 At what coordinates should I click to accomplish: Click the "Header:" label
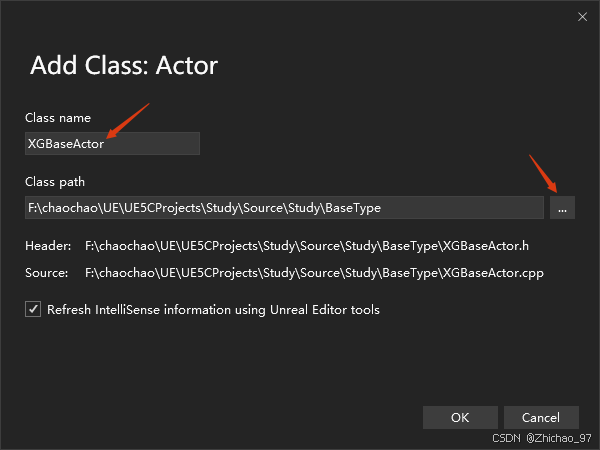tap(48, 245)
